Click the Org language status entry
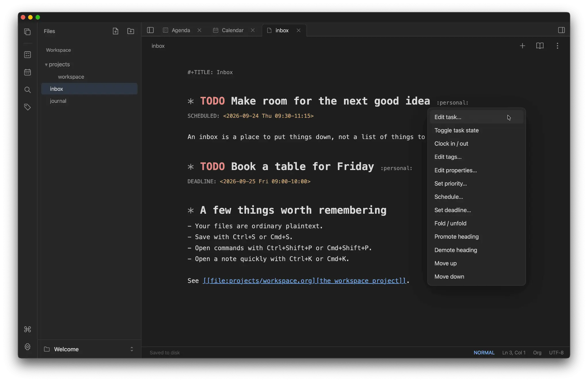Image resolution: width=588 pixels, height=382 pixels. 537,352
